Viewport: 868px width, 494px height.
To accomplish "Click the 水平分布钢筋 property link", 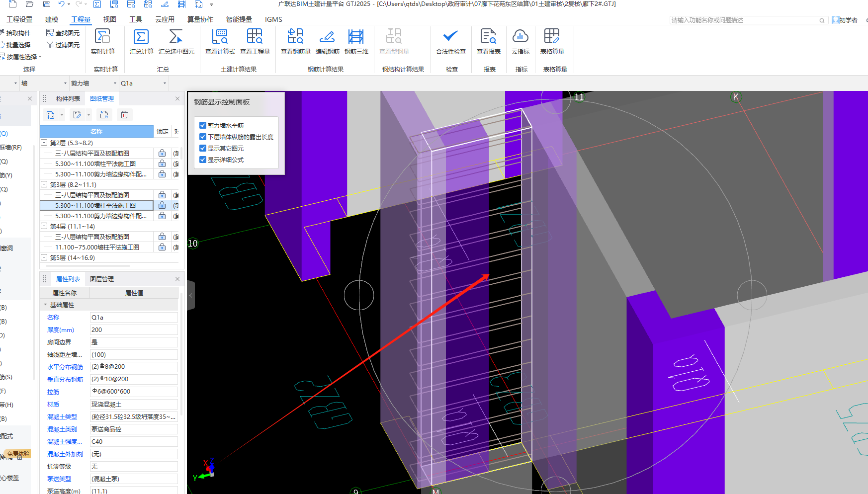I will point(65,367).
